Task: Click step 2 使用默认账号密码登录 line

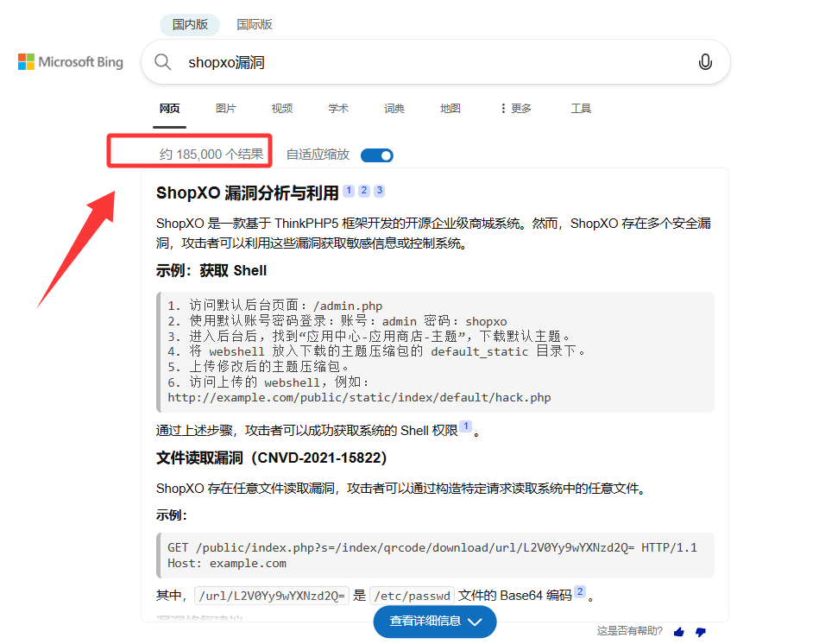Action: click(337, 320)
